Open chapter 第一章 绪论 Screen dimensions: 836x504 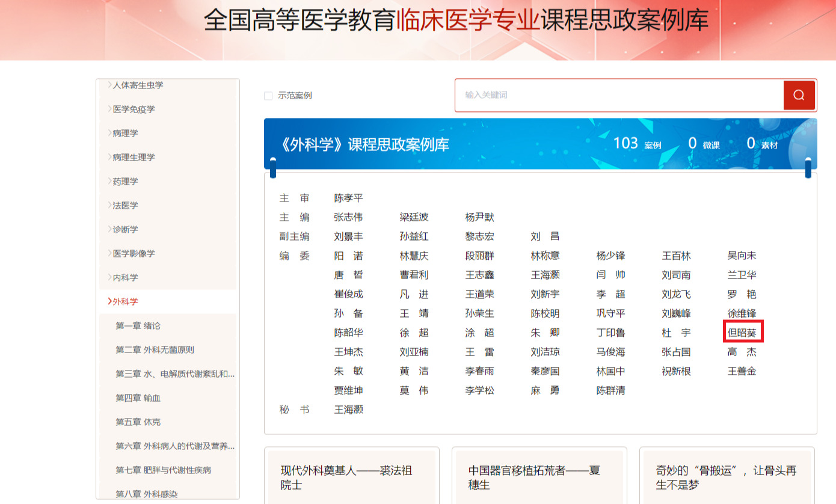[138, 326]
